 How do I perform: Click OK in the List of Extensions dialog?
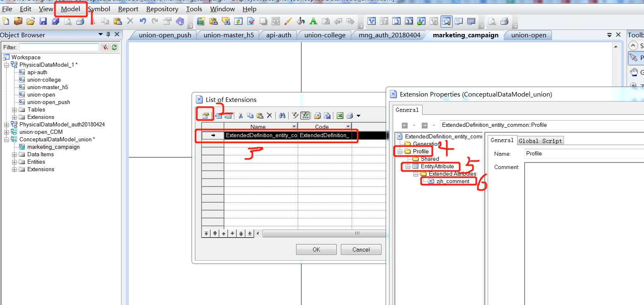click(316, 249)
